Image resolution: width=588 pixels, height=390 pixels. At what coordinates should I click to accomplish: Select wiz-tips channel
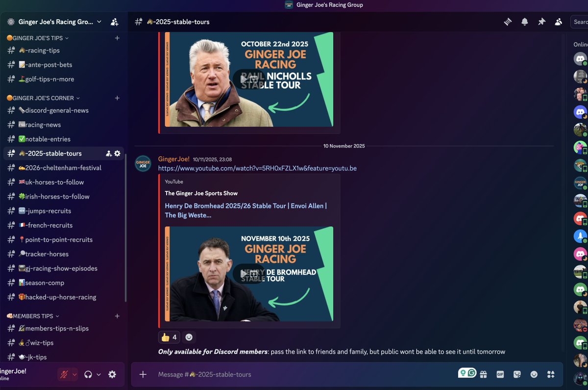[x=64, y=342]
